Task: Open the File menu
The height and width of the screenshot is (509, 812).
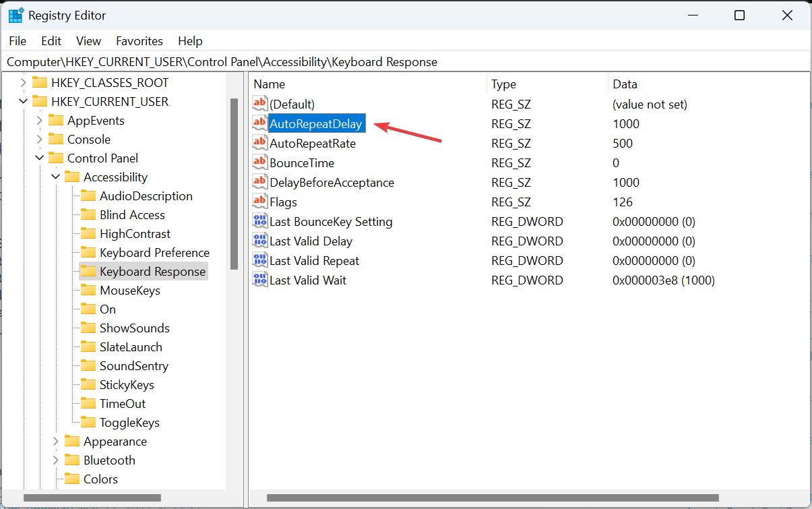Action: point(18,41)
